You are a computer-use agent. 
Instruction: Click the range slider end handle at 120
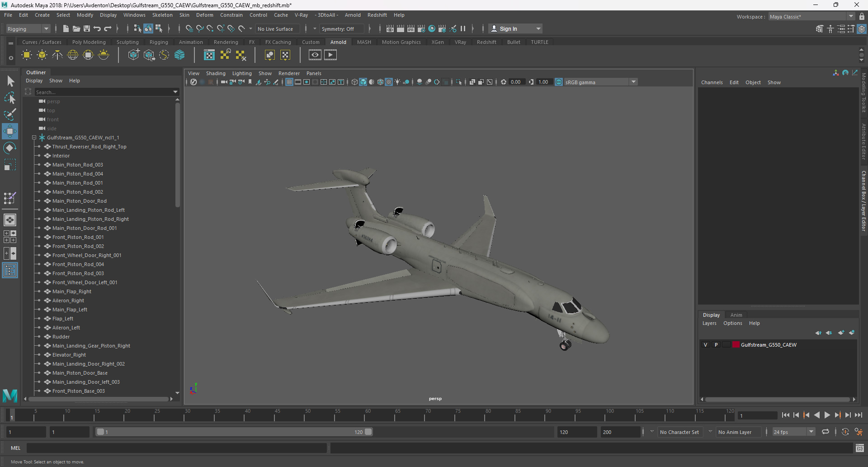point(368,432)
